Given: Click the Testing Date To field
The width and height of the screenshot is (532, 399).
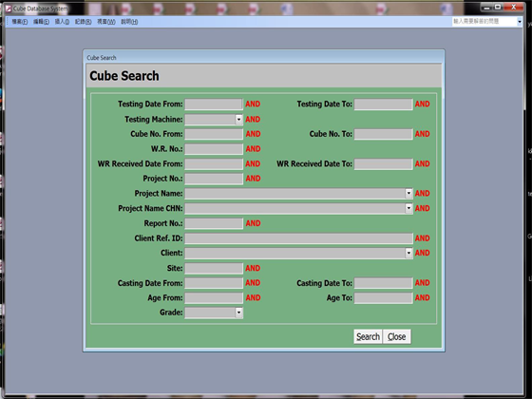Looking at the screenshot, I should 384,104.
